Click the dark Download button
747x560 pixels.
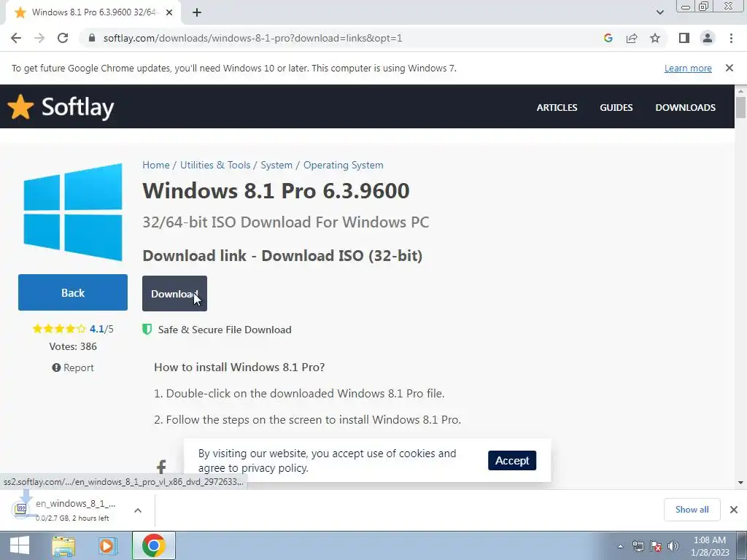tap(174, 293)
